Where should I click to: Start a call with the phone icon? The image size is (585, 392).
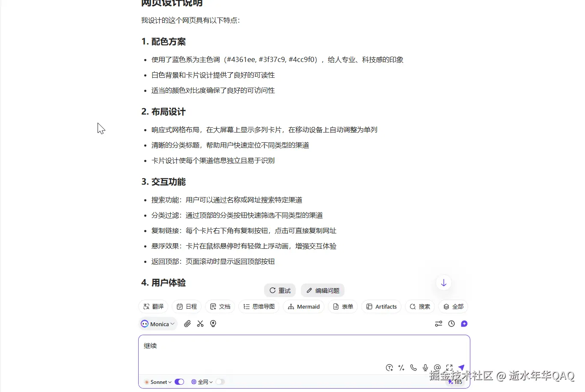click(413, 368)
